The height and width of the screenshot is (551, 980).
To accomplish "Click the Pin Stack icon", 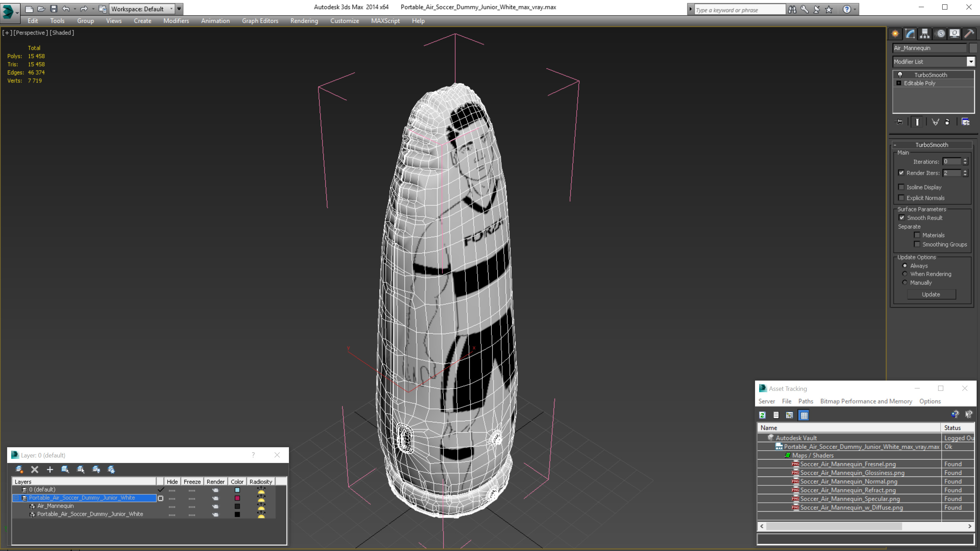I will (899, 122).
